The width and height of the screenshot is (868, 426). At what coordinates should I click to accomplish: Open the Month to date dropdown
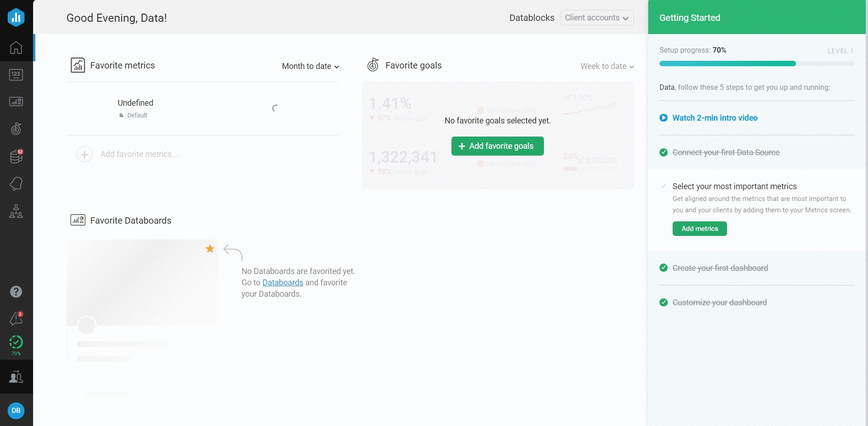click(310, 66)
